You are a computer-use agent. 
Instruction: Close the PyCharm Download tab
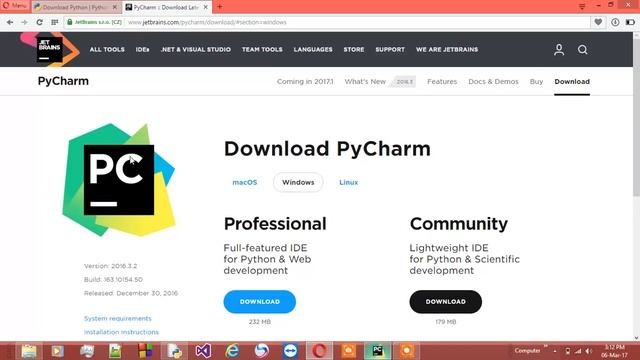pos(206,7)
